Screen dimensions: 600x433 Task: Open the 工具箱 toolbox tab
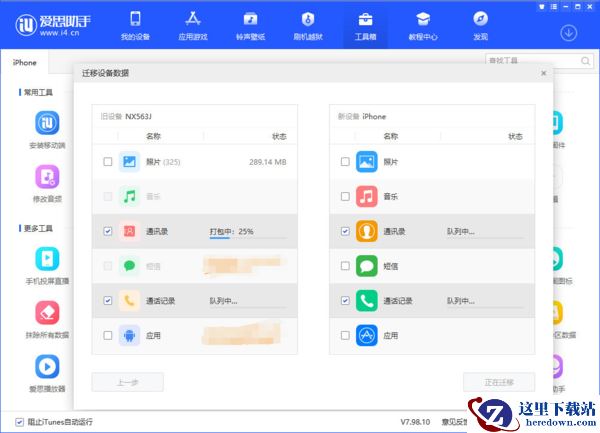pos(365,25)
